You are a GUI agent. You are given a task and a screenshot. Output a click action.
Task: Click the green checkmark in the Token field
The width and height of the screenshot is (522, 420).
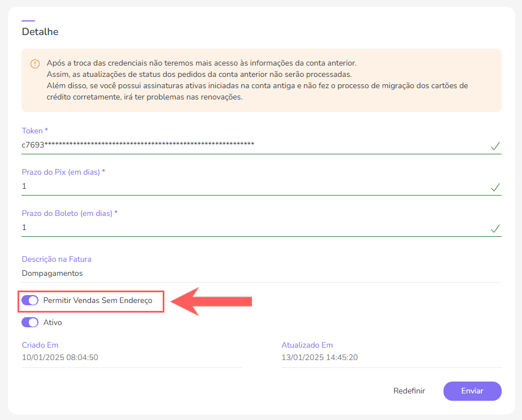tap(495, 146)
